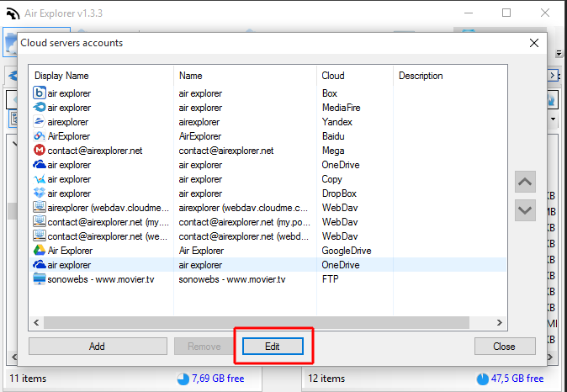Click the Edit button
This screenshot has height=392, width=567.
273,347
